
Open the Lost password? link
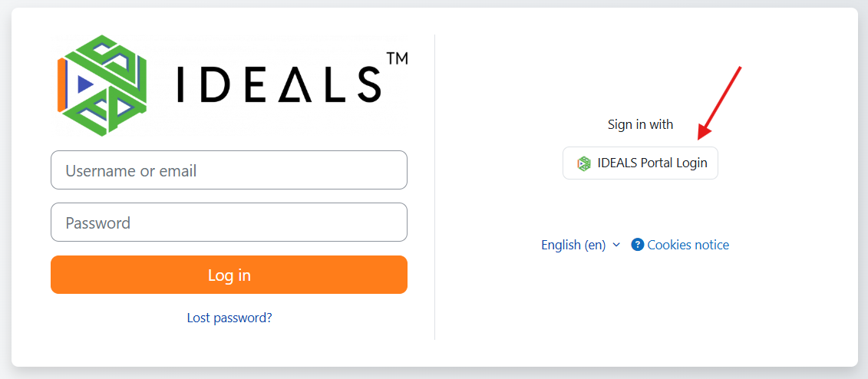229,317
